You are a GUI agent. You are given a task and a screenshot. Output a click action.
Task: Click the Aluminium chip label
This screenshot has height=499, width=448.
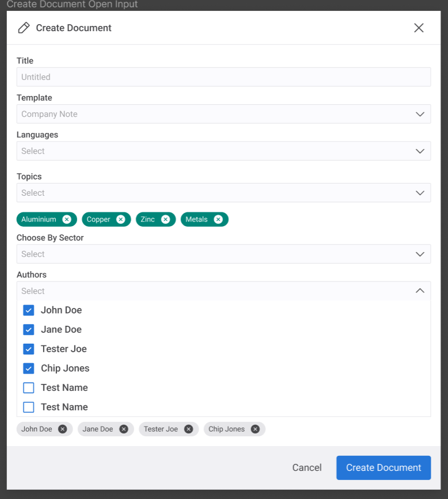tap(39, 219)
